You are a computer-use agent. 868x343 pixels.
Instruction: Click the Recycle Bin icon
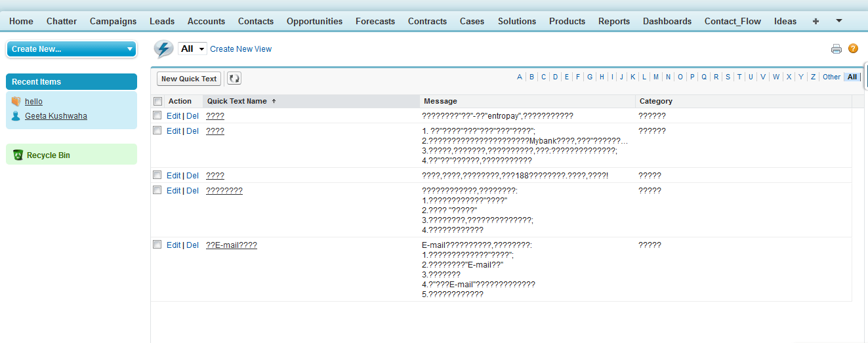click(x=18, y=155)
